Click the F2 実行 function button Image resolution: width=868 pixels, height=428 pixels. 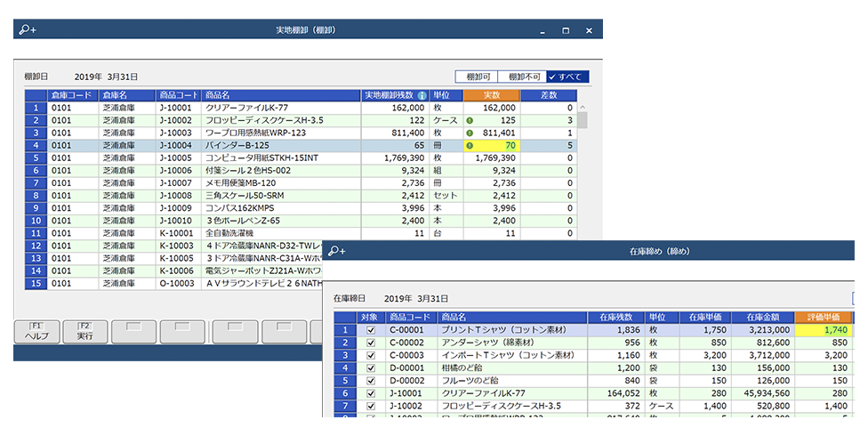click(84, 332)
